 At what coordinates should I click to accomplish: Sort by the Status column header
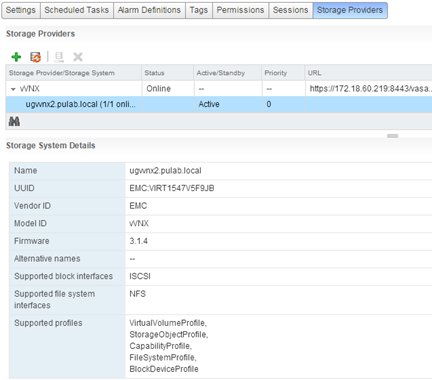(168, 73)
